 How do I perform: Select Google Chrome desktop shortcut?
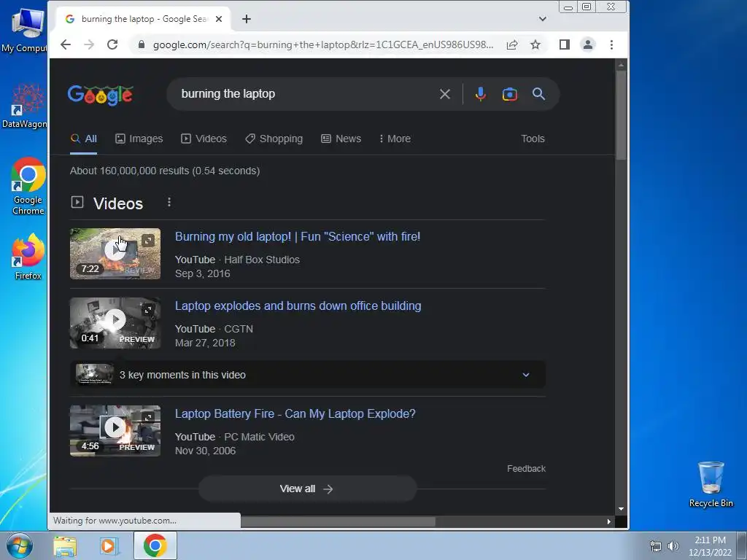click(x=28, y=186)
